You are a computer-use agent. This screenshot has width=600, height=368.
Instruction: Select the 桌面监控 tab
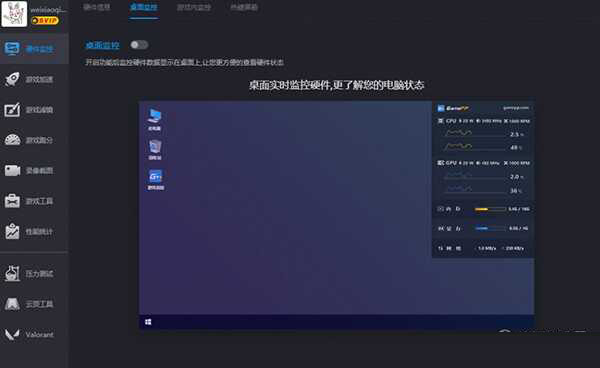click(x=143, y=7)
